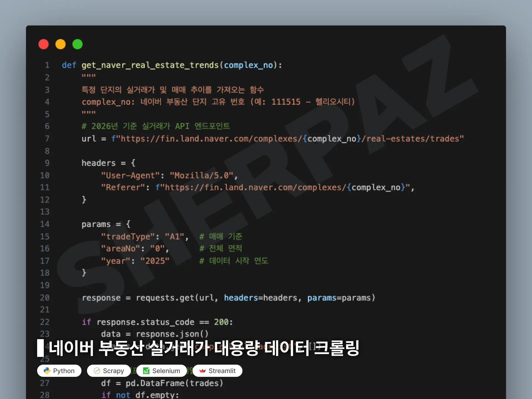The width and height of the screenshot is (532, 399).
Task: Click comment '# 2026년 기준 실거래가 API 엔드포인트'
Action: pos(156,126)
